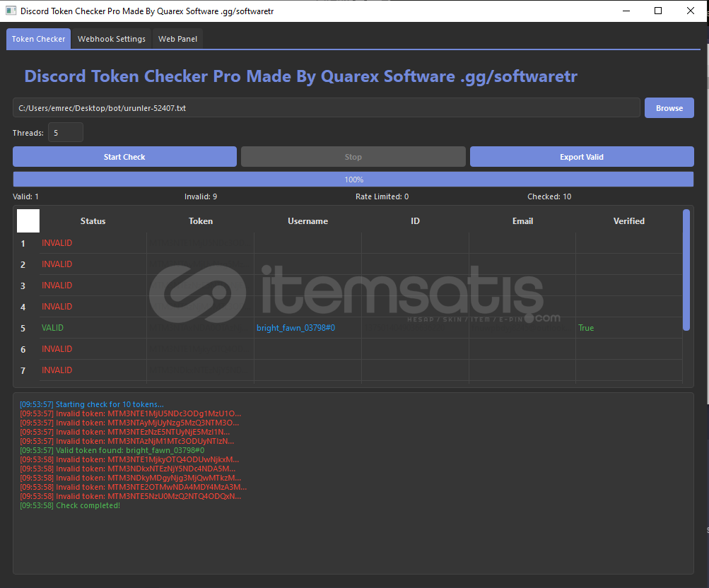Click the INVALID status in row 2
Viewport: 709px width, 588px height.
(57, 264)
